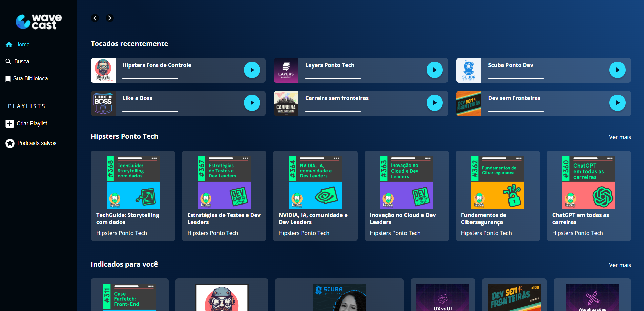The image size is (644, 311).
Task: Open episode #362 Fundamentos de Cibersegurança cover
Action: 498,182
